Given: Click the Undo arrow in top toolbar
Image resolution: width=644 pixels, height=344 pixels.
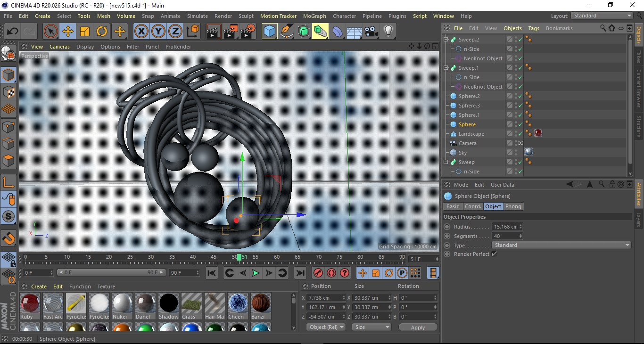Looking at the screenshot, I should coord(13,32).
